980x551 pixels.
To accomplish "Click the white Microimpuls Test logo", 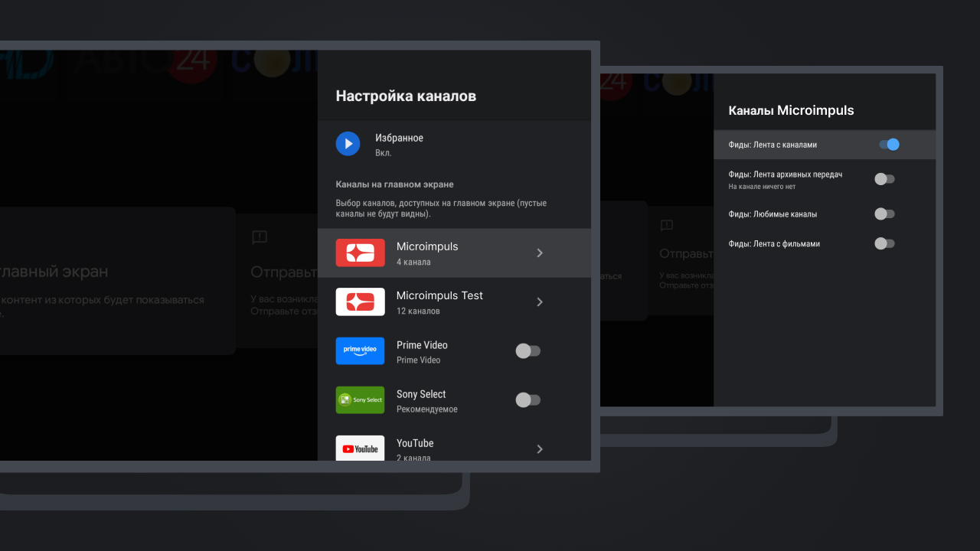I will [360, 302].
